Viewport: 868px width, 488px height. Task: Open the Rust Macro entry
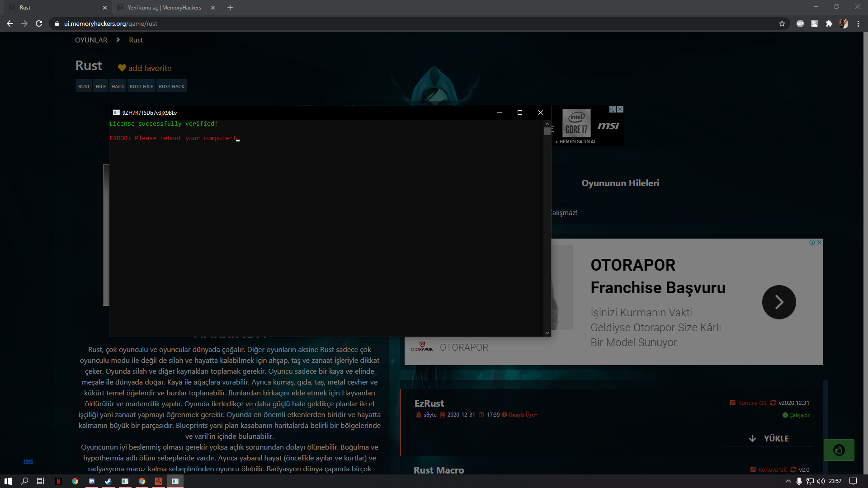[x=439, y=470]
